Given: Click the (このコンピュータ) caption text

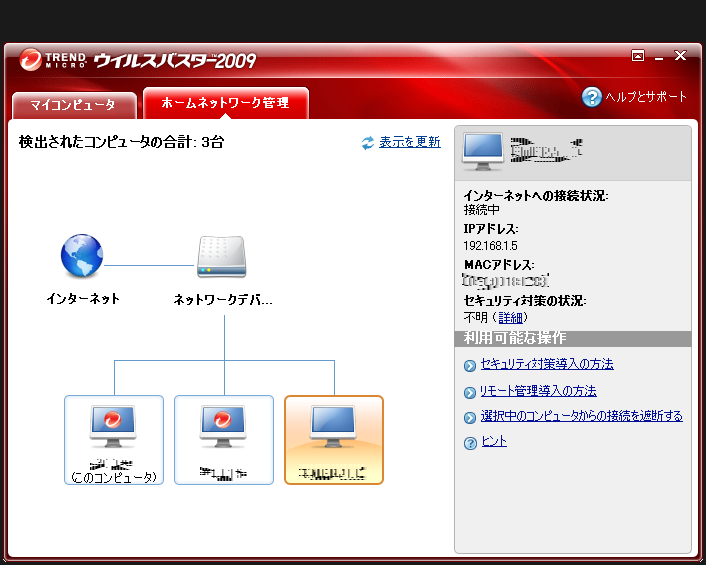Looking at the screenshot, I should click(x=114, y=477).
